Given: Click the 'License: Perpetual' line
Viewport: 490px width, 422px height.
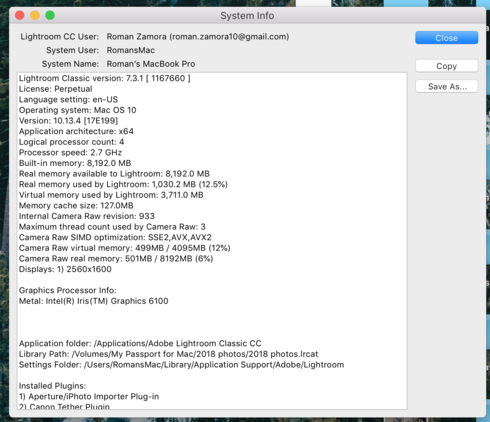Looking at the screenshot, I should point(56,89).
